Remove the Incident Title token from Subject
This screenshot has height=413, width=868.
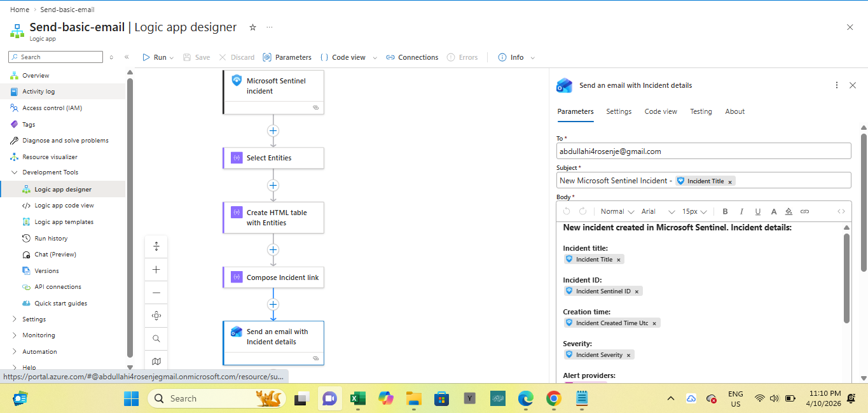pyautogui.click(x=730, y=181)
